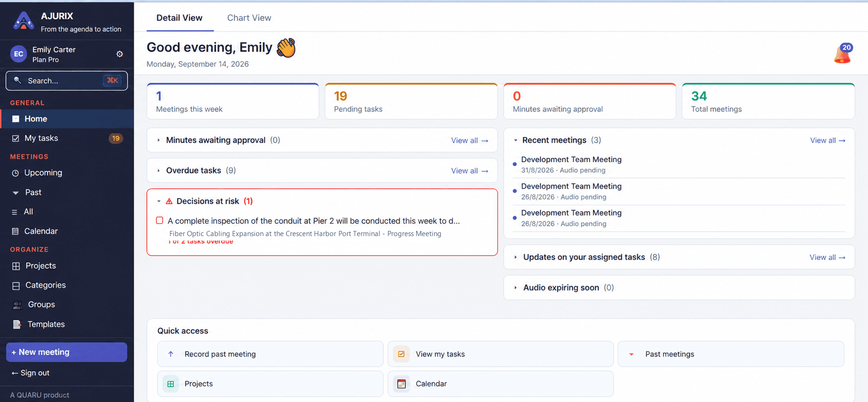Collapse the Decisions at risk section
Screen dimensions: 868x402
[x=159, y=201]
